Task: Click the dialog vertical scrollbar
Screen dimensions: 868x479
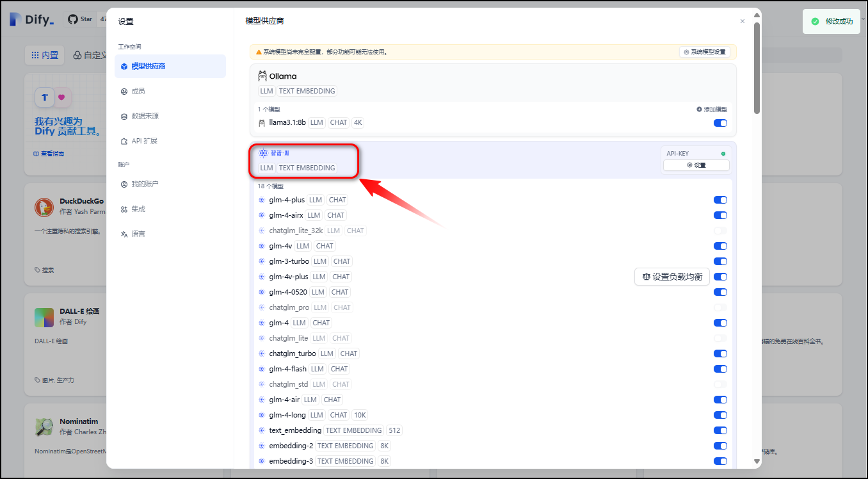Action: point(757,68)
